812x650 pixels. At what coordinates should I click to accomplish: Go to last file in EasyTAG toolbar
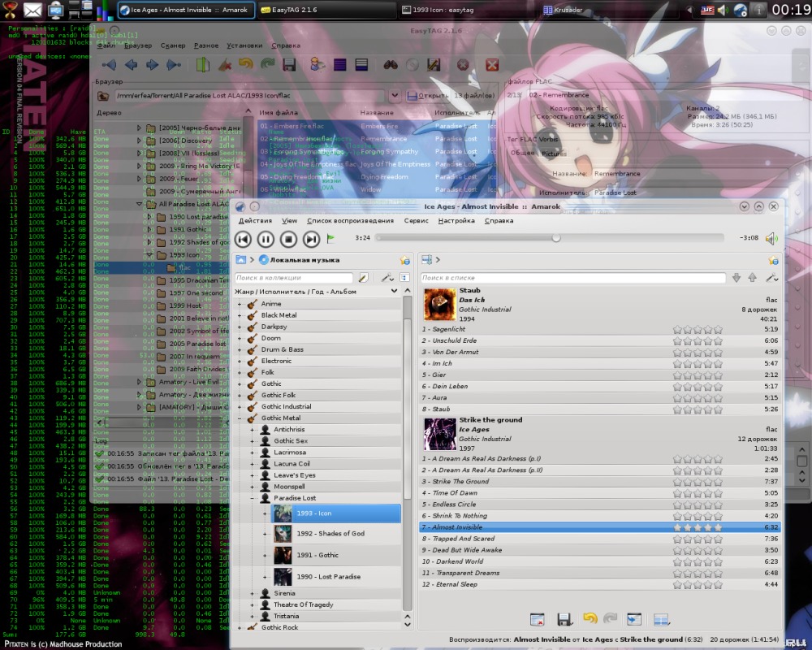(174, 65)
